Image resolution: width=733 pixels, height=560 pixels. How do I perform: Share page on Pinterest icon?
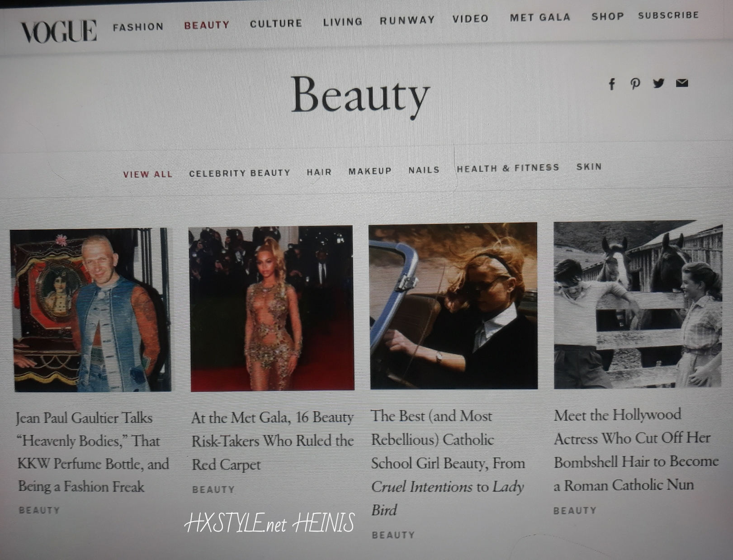point(635,84)
